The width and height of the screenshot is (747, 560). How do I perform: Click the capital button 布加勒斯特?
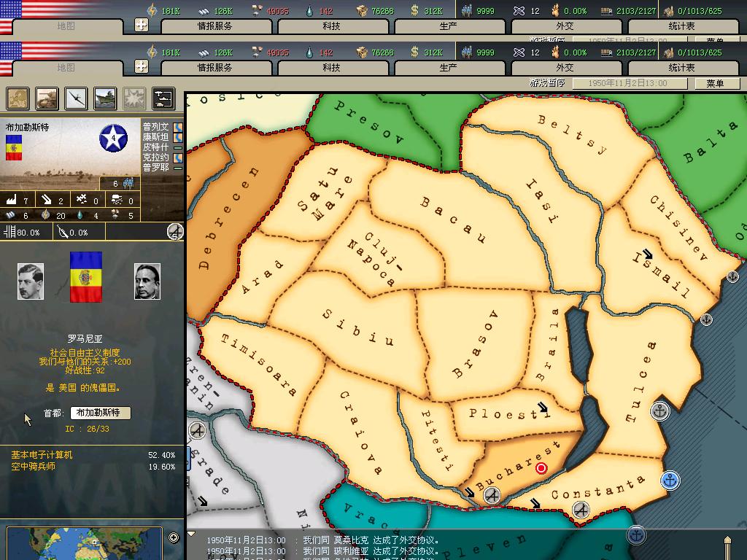101,413
